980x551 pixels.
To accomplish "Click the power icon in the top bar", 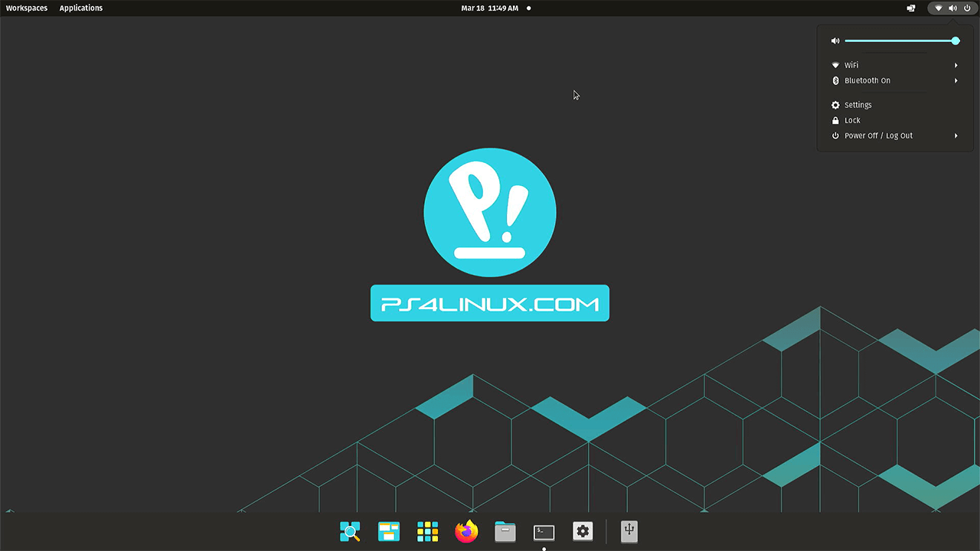I will [x=967, y=8].
